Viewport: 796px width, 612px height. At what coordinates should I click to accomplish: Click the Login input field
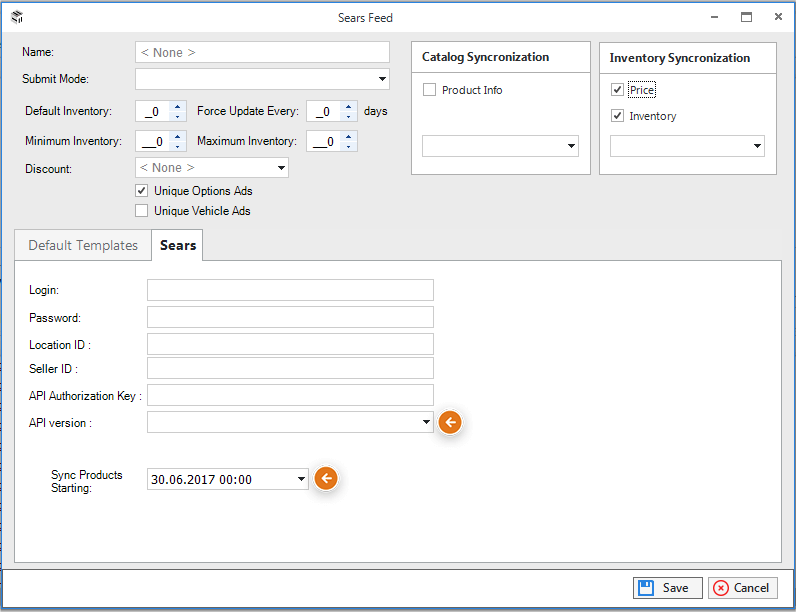tap(290, 290)
